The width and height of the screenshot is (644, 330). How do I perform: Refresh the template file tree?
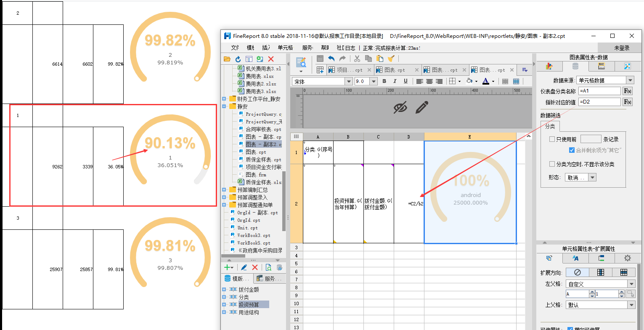pos(238,59)
